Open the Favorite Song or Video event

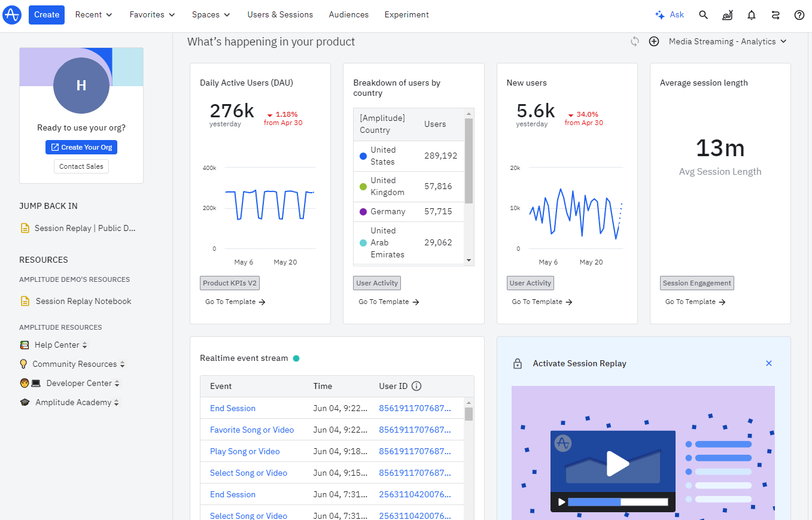(252, 430)
